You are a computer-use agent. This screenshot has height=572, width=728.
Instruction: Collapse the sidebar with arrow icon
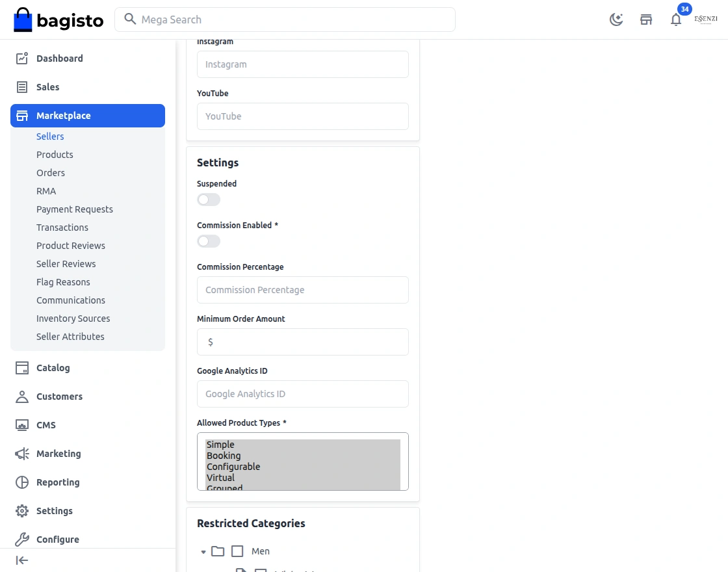pyautogui.click(x=22, y=560)
